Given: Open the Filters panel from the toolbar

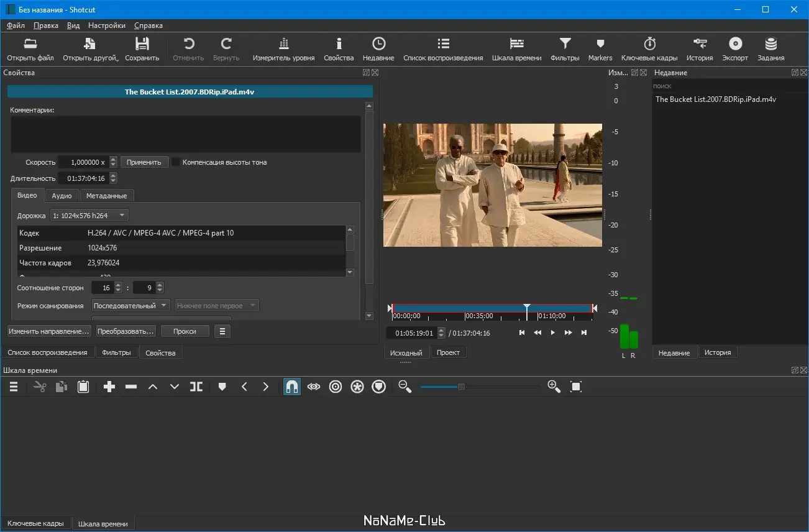Looking at the screenshot, I should (564, 49).
